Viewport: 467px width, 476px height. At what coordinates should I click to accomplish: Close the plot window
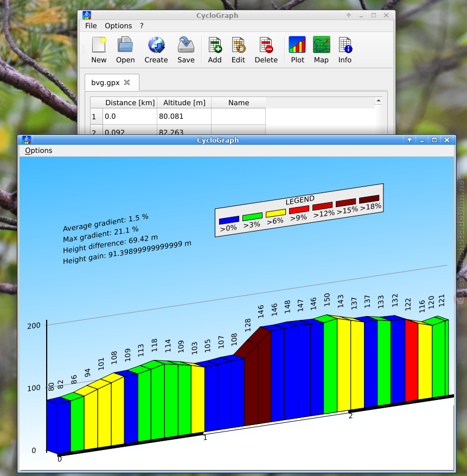[446, 140]
